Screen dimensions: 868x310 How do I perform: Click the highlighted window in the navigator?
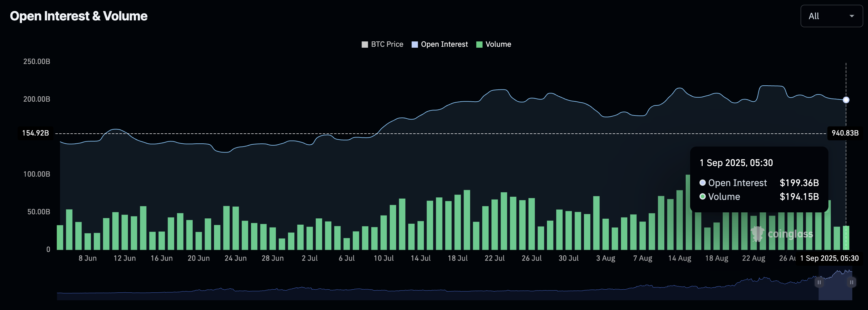(x=835, y=290)
